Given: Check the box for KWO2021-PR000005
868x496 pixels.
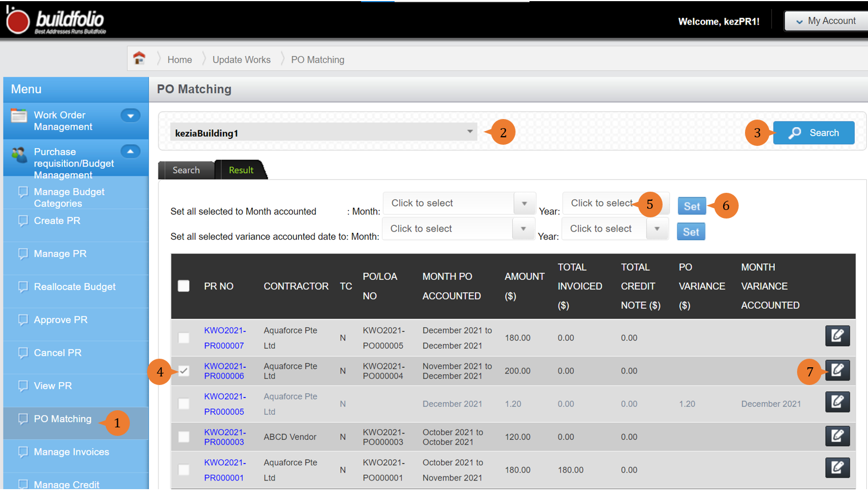Looking at the screenshot, I should click(184, 404).
